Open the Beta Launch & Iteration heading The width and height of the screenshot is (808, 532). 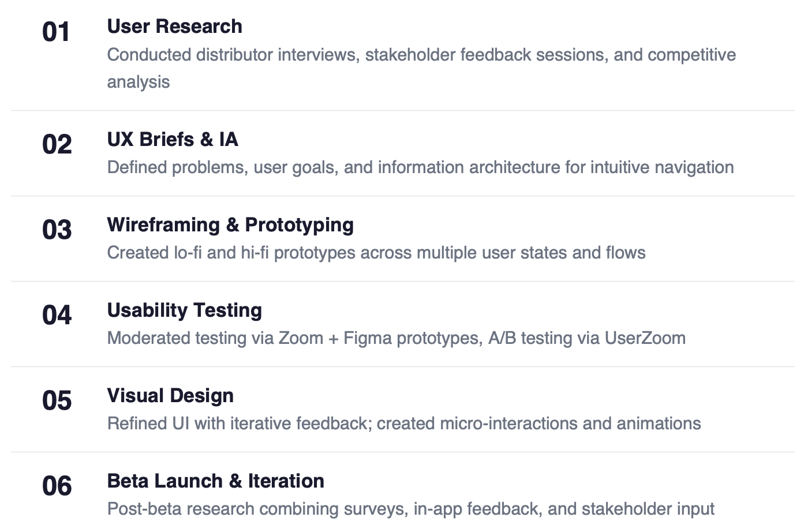216,481
